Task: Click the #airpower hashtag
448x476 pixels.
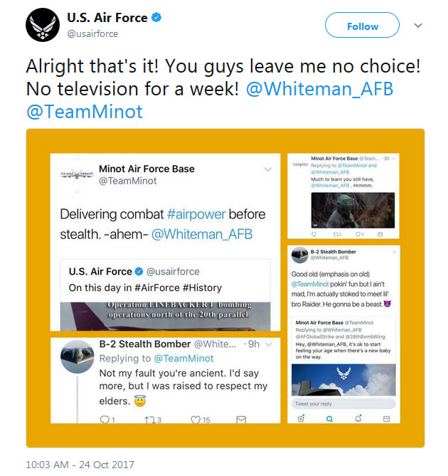Action: click(196, 214)
